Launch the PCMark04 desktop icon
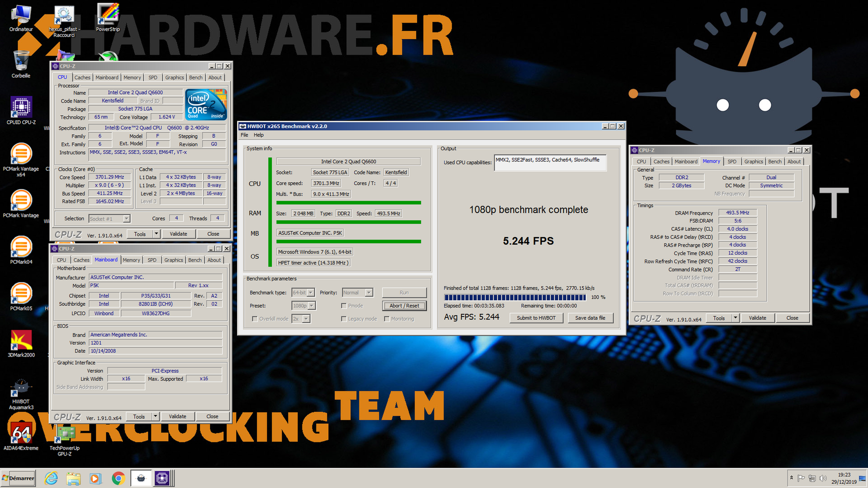This screenshot has width=868, height=488. click(x=21, y=250)
